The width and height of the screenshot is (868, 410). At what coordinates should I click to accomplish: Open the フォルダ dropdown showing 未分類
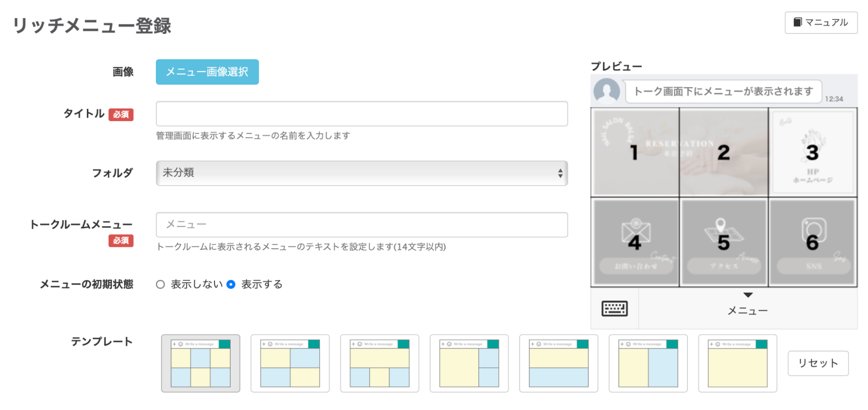pos(362,173)
